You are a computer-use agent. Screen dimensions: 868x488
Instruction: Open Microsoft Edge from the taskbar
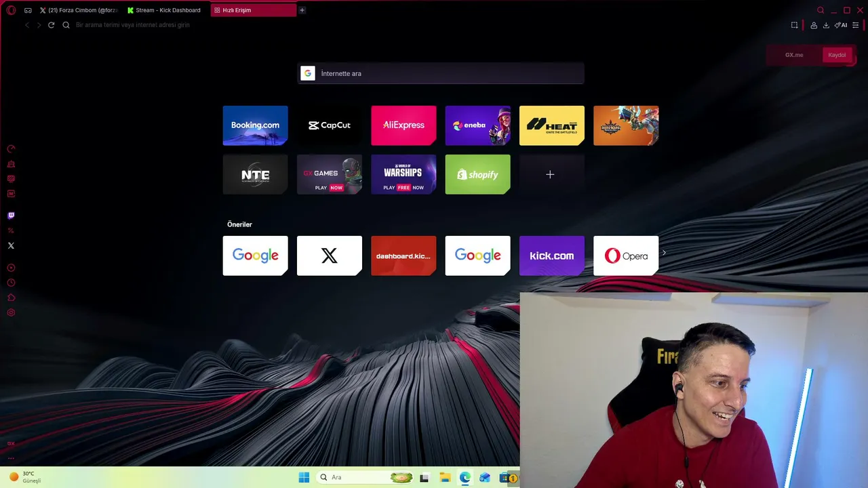pyautogui.click(x=465, y=477)
